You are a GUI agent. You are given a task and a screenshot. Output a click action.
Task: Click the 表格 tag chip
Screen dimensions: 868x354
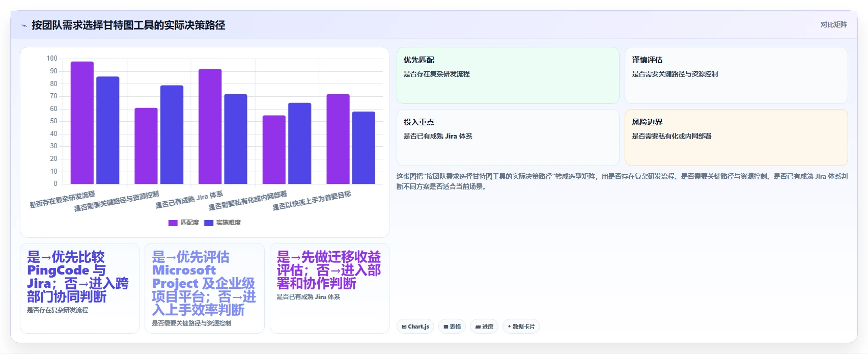(x=452, y=326)
